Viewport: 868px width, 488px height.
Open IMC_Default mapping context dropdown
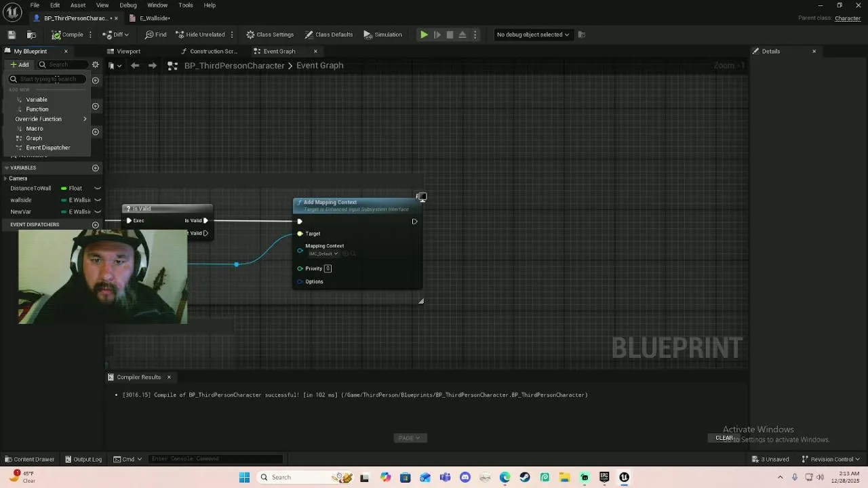tap(323, 253)
